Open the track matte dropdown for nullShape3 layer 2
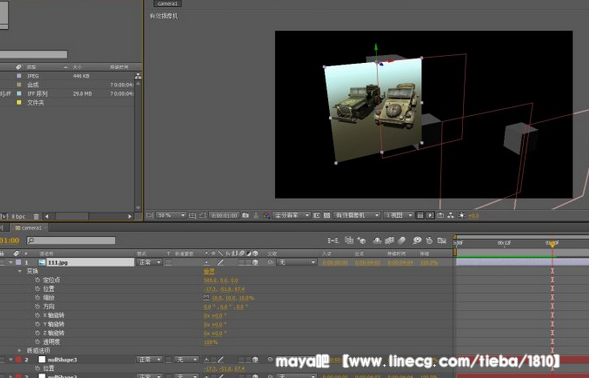The image size is (589, 378). point(186,360)
